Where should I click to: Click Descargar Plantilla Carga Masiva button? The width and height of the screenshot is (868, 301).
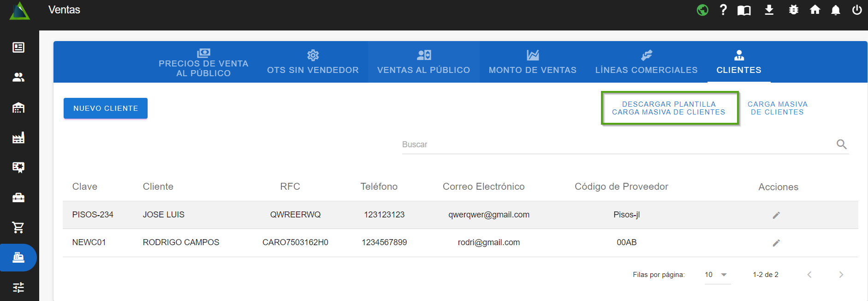click(x=669, y=108)
